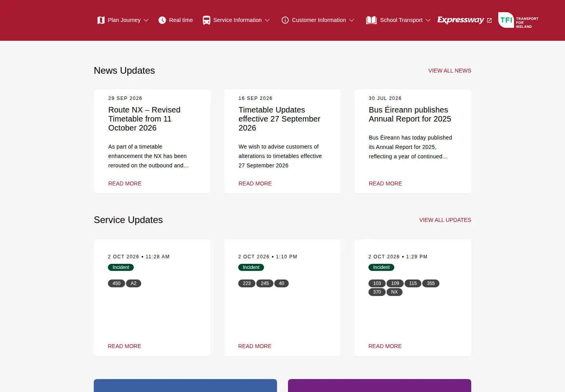Click the Service Information bus icon
This screenshot has width=565, height=392.
coord(206,20)
